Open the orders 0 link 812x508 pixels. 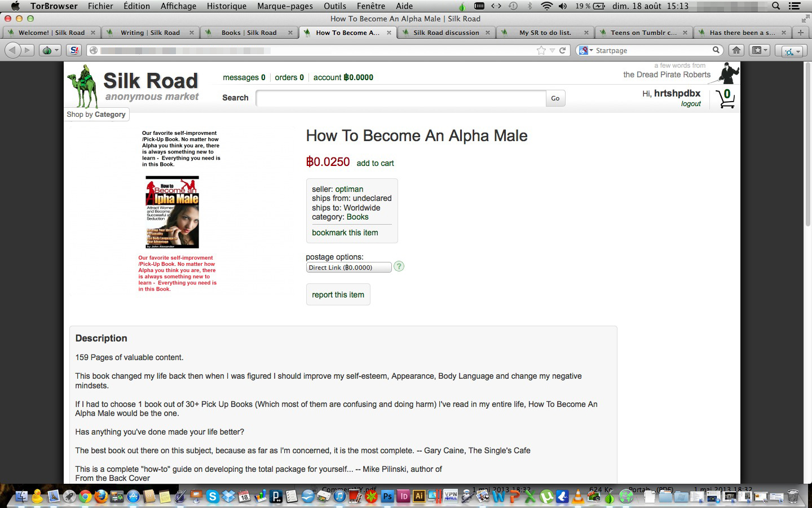click(x=289, y=77)
